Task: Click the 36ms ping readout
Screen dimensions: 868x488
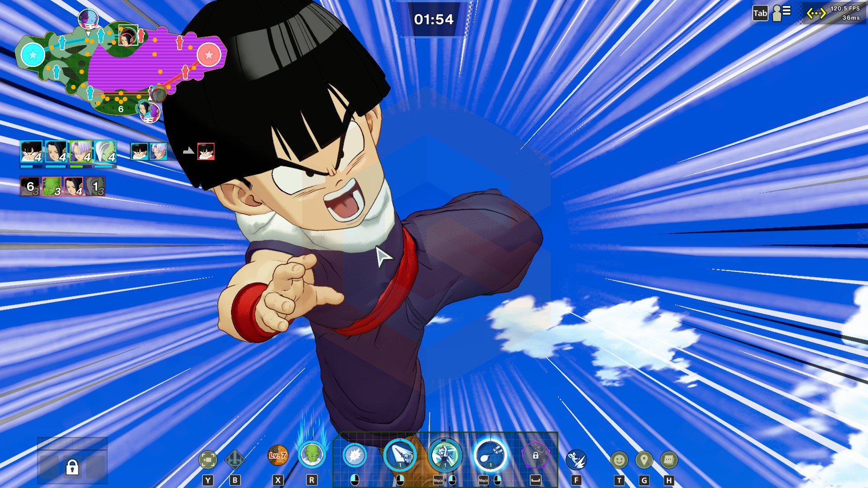Action: pyautogui.click(x=851, y=18)
